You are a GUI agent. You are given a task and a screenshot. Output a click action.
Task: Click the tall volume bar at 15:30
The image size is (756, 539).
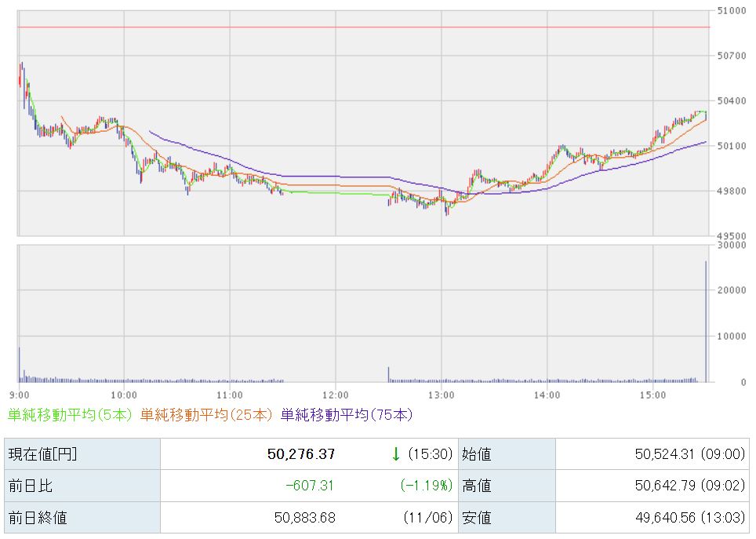click(706, 322)
